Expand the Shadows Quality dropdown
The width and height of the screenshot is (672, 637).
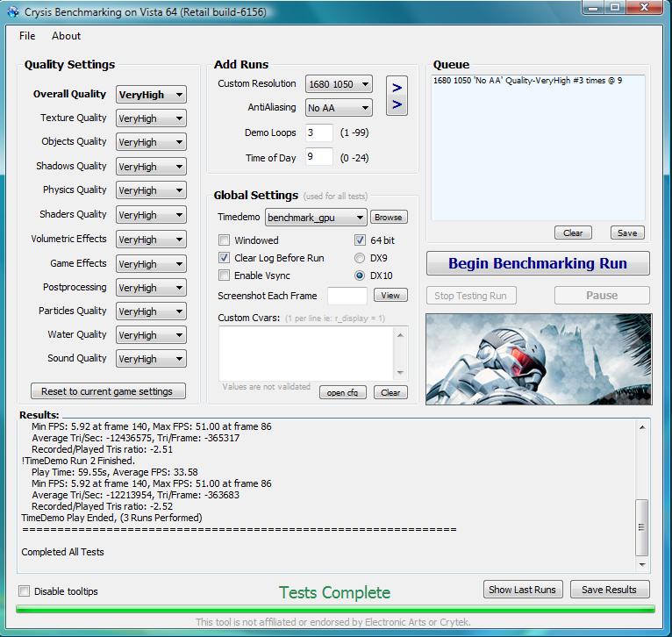point(151,167)
